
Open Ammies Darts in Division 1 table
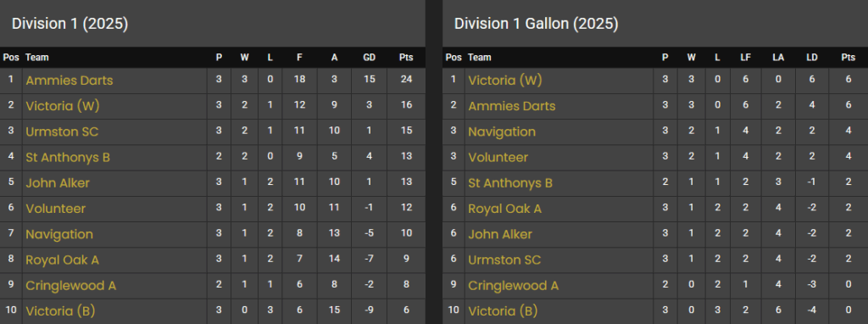[70, 81]
